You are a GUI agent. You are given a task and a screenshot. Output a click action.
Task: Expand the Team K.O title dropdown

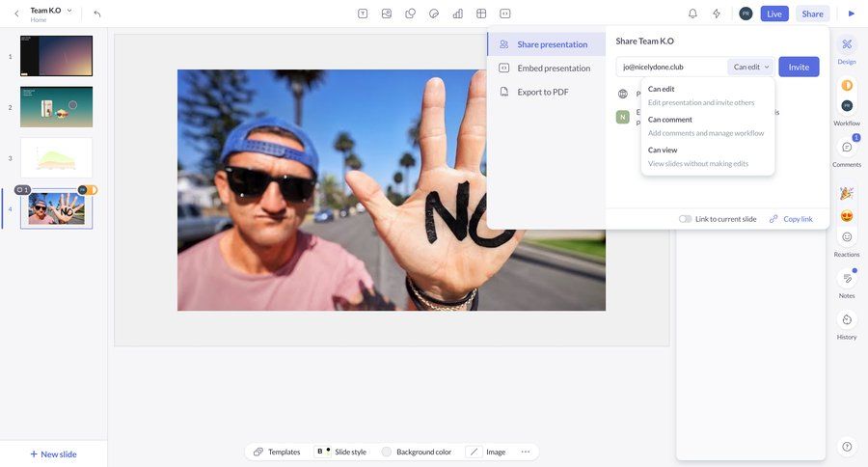click(x=69, y=11)
